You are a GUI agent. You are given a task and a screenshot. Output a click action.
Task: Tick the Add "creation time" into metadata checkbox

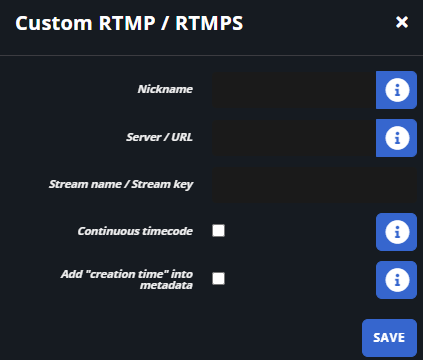click(x=218, y=279)
